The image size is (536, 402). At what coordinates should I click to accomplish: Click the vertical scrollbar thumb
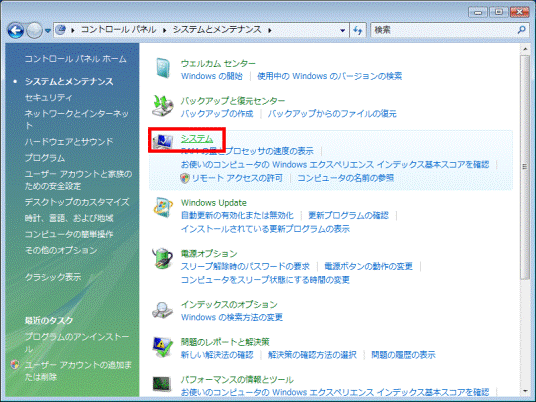click(525, 168)
